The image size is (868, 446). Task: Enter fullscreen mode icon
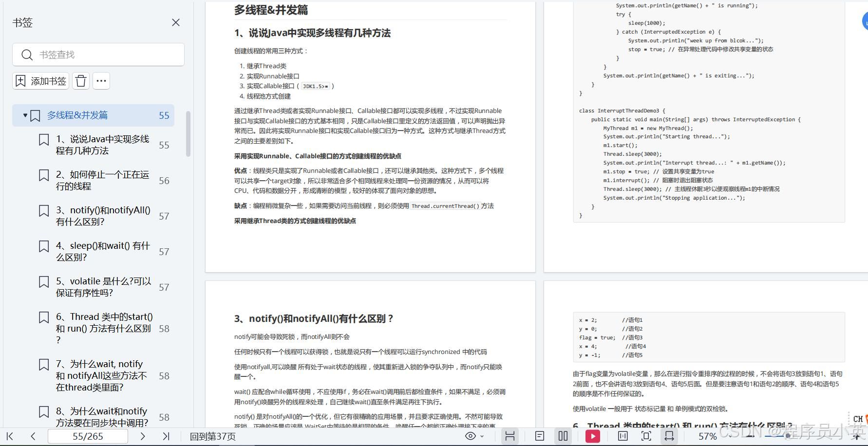646,436
